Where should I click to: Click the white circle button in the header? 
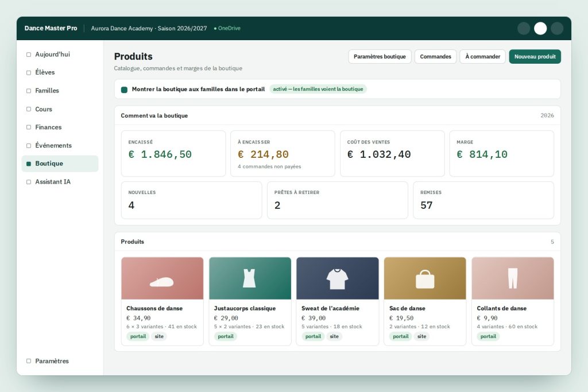pos(540,29)
